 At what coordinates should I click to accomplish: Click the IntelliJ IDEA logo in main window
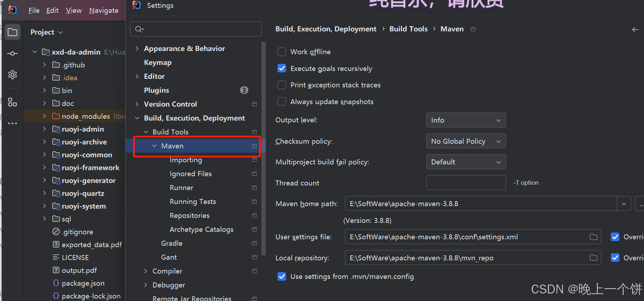coord(13,10)
